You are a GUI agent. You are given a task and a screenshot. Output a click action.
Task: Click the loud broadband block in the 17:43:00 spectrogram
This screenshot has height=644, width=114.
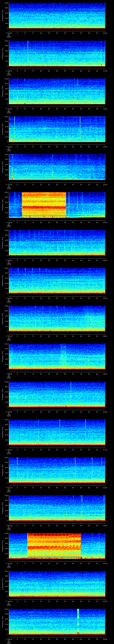(54, 546)
